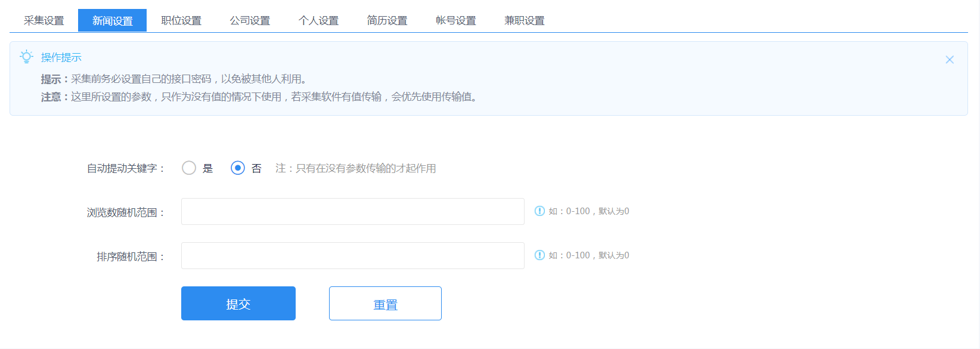Click the info icon next to 排序随机范围 hint
This screenshot has height=349, width=980.
pos(539,255)
